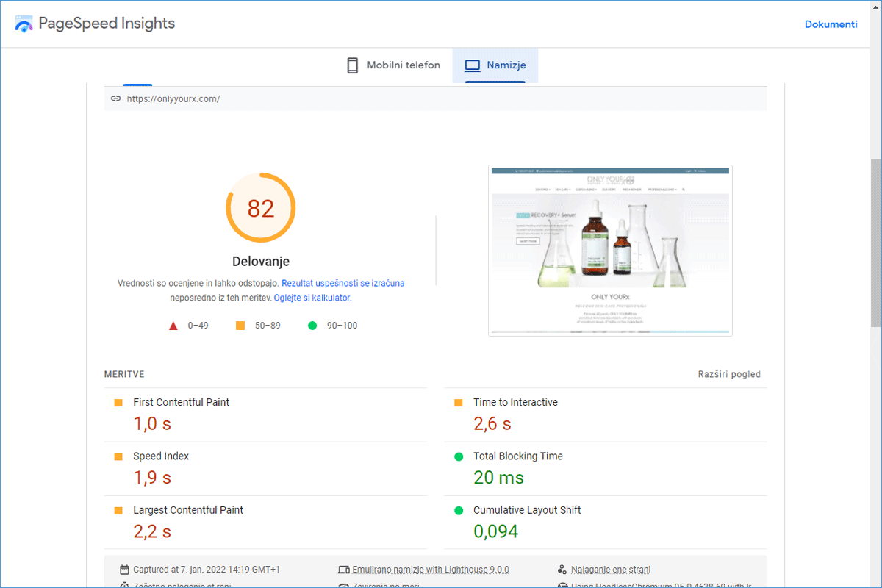Open the Oglejte si kalkulator link
The height and width of the screenshot is (588, 882).
(312, 298)
